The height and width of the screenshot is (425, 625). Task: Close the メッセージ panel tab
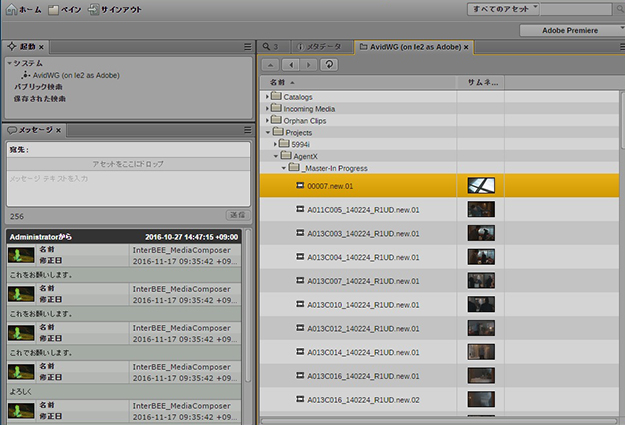click(59, 130)
